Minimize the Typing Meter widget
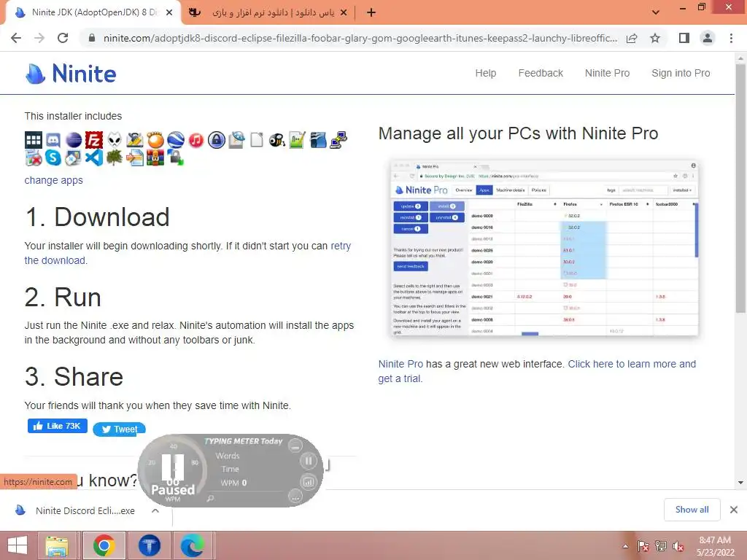 coord(295,447)
